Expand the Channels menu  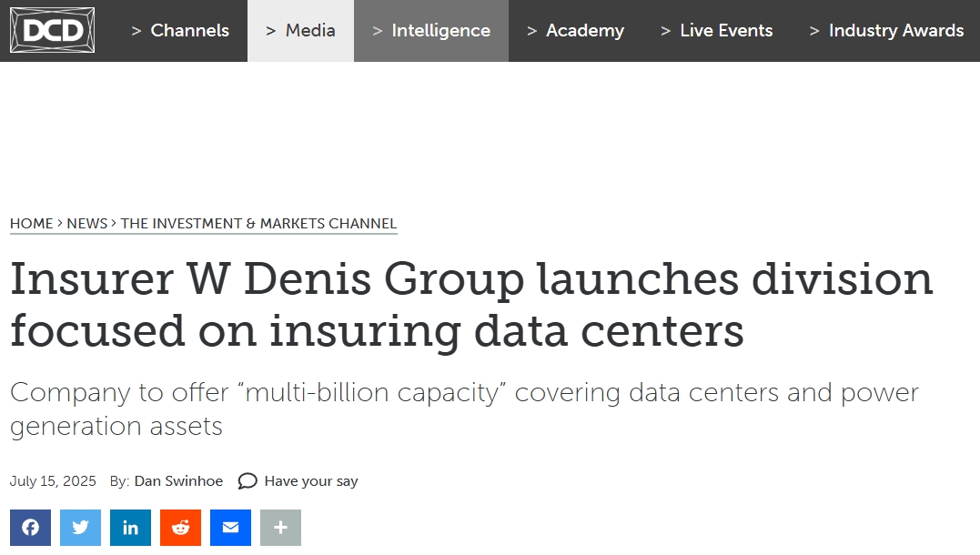click(x=180, y=31)
